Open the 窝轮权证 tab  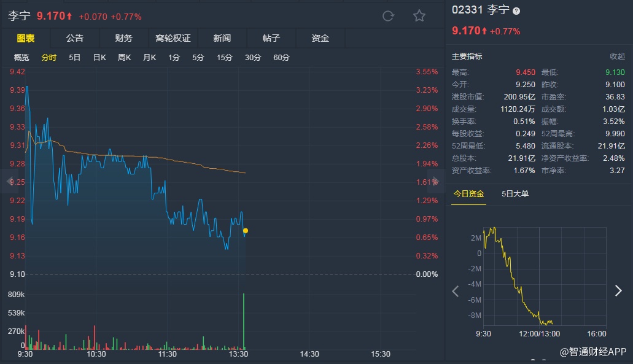pyautogui.click(x=173, y=38)
